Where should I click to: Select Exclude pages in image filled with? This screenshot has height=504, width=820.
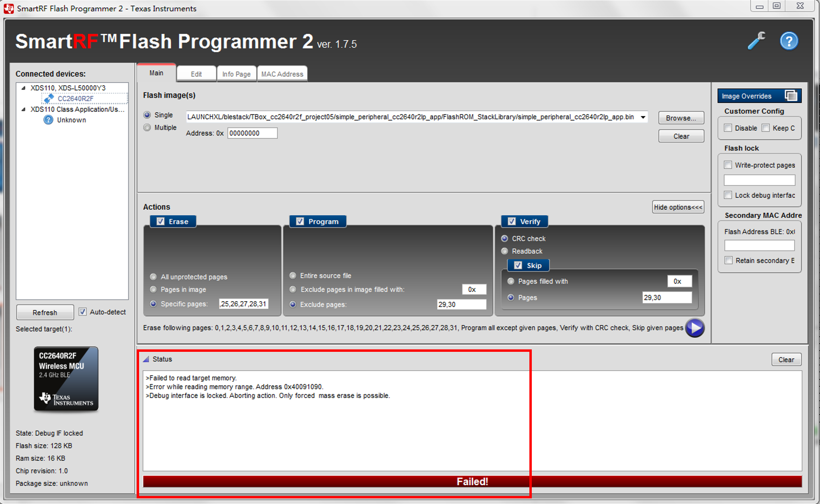pyautogui.click(x=293, y=289)
